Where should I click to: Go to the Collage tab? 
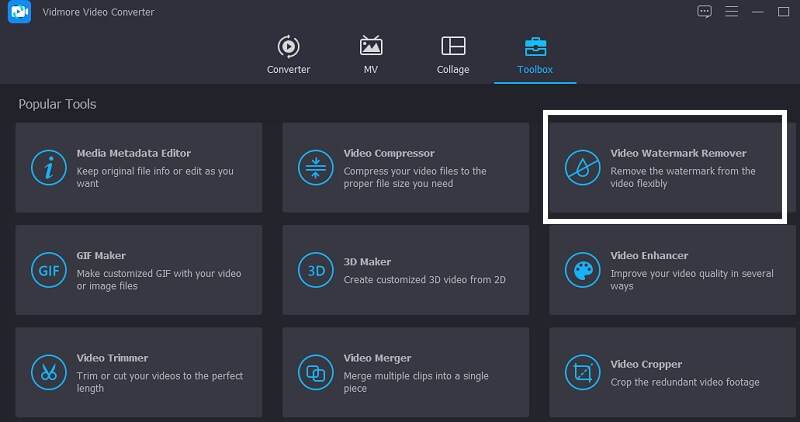tap(453, 55)
